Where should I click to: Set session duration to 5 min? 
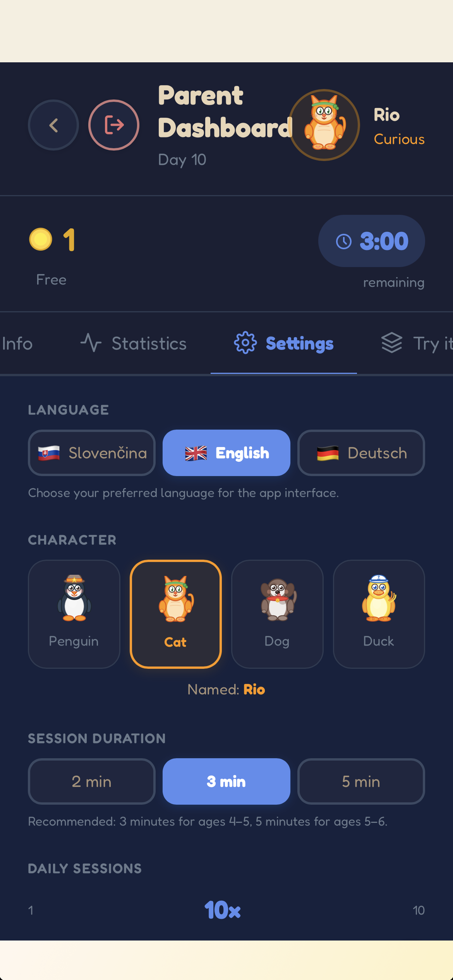pos(361,781)
